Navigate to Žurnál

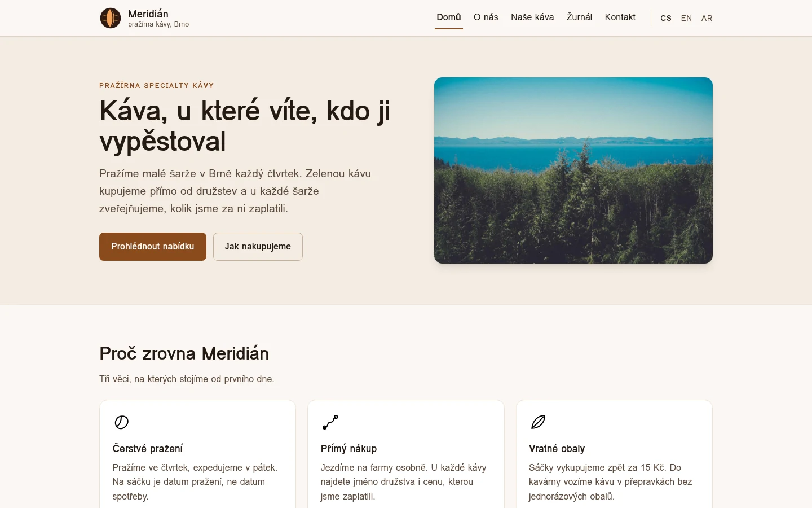pyautogui.click(x=579, y=17)
